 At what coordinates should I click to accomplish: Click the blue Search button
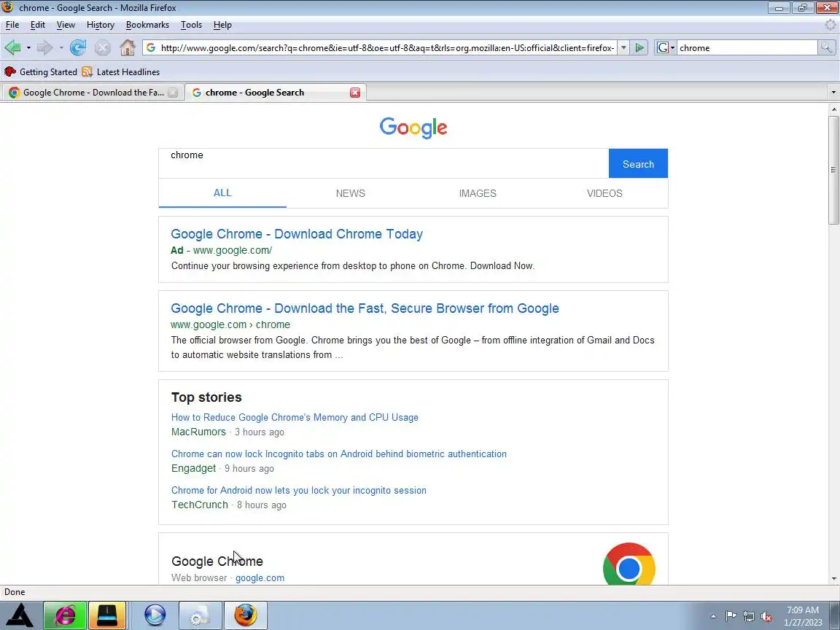pos(638,163)
